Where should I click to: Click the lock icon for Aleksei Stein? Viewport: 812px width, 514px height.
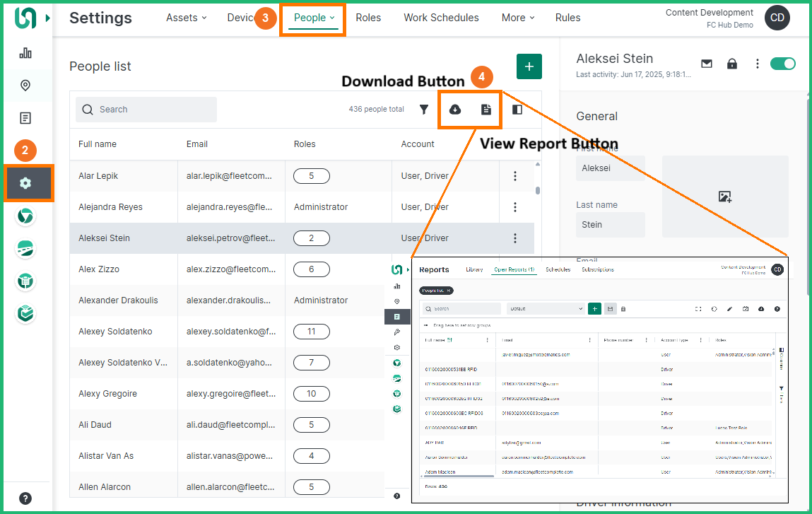coord(732,64)
